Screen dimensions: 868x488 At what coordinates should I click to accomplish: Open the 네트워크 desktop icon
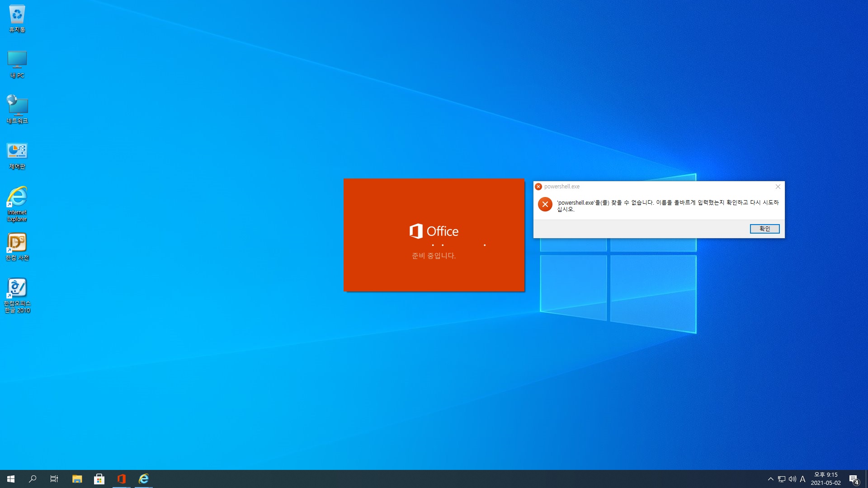[x=17, y=110]
